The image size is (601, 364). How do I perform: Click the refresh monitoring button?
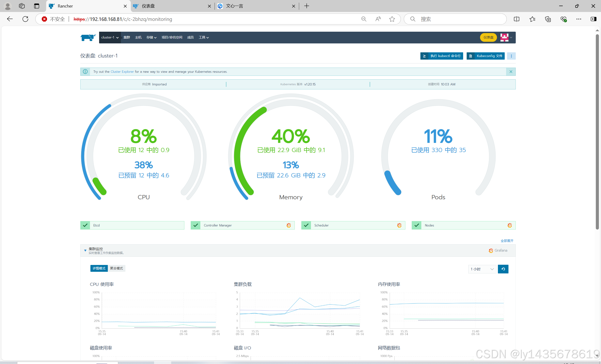tap(503, 269)
